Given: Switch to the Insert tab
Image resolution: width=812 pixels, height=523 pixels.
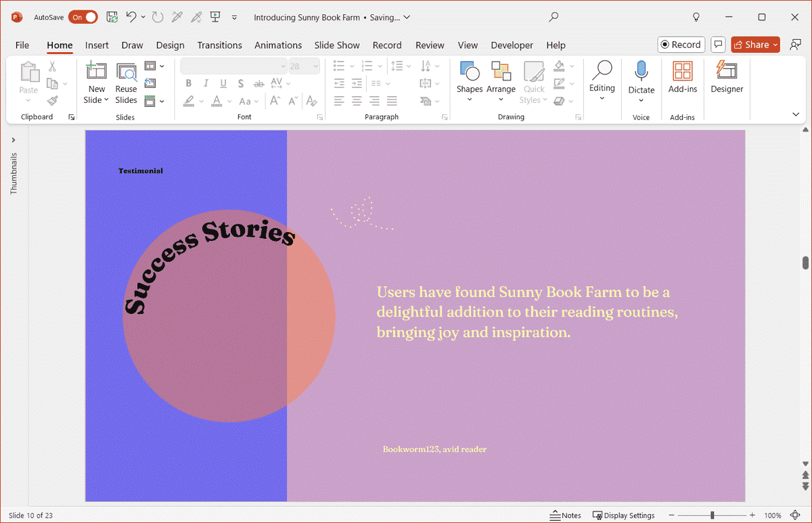Looking at the screenshot, I should 97,45.
